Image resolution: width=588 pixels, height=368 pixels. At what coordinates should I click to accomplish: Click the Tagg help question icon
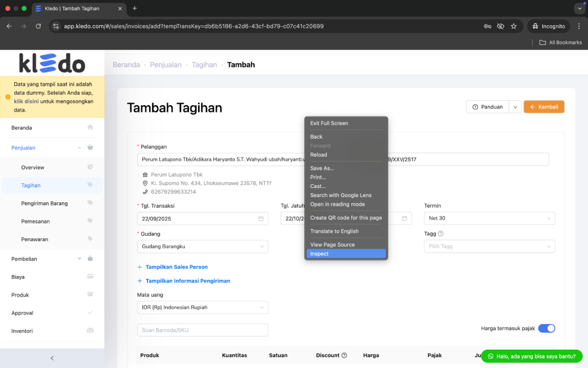[x=440, y=233]
